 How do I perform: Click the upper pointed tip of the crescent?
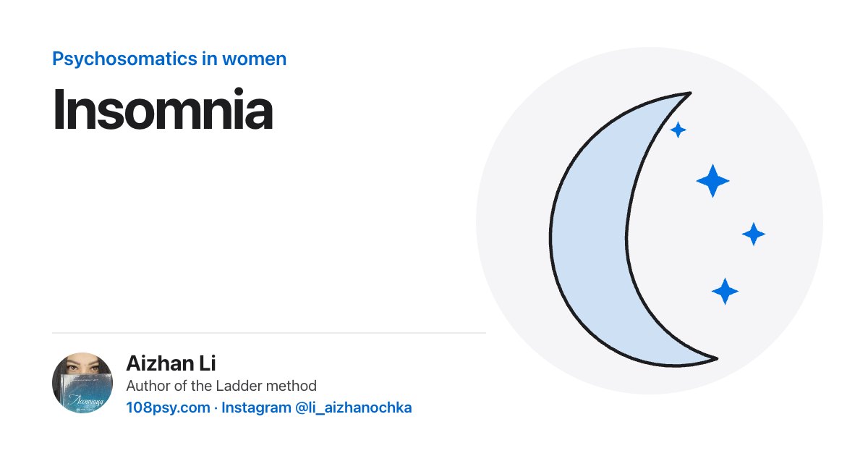pyautogui.click(x=687, y=94)
